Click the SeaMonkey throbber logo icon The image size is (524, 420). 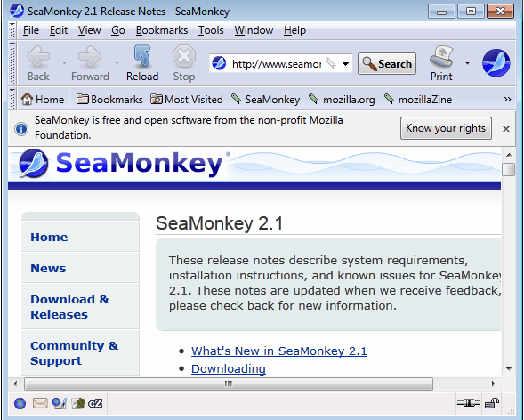pos(496,63)
